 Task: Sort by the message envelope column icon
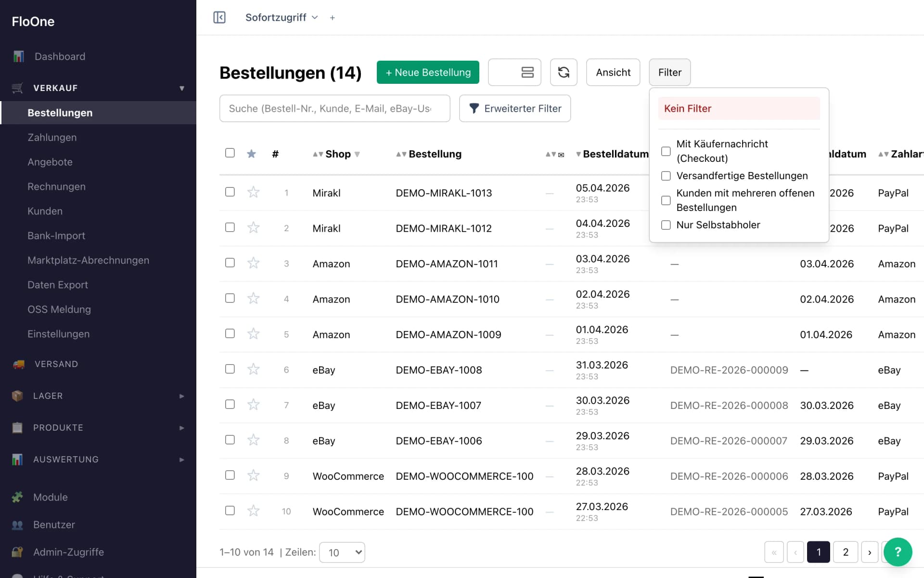click(561, 155)
